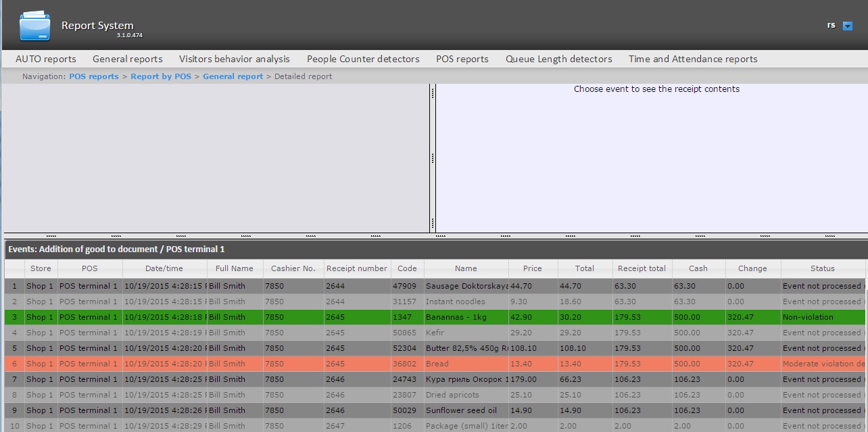Sort table by Price column header
Viewport: 868px width, 432px height.
pyautogui.click(x=532, y=268)
